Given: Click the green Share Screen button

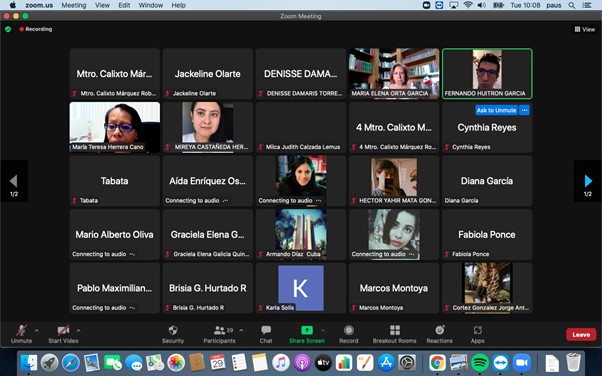Looking at the screenshot, I should (x=307, y=334).
